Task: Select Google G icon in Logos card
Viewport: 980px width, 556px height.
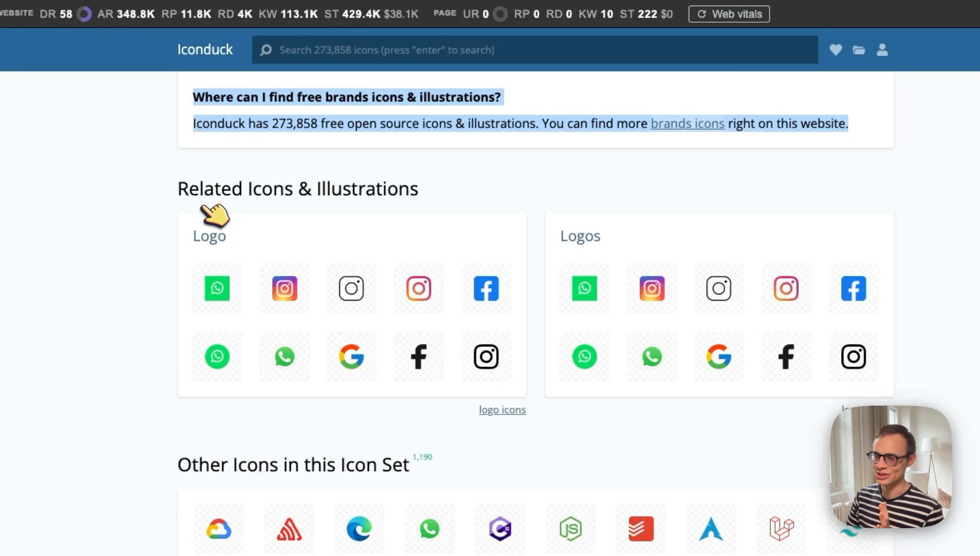Action: pyautogui.click(x=719, y=356)
